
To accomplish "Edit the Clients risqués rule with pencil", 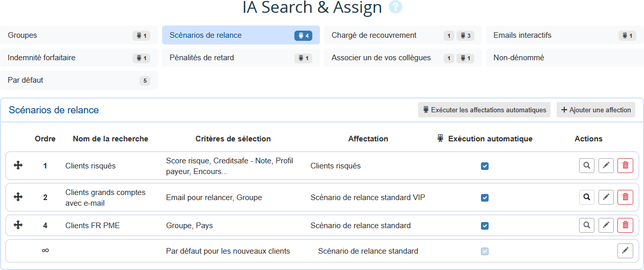I will [x=606, y=165].
